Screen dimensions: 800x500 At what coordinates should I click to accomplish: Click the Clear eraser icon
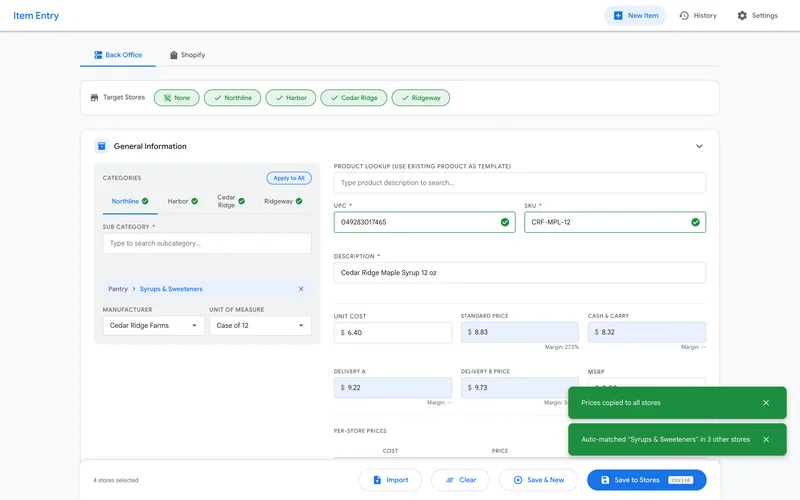coord(450,480)
